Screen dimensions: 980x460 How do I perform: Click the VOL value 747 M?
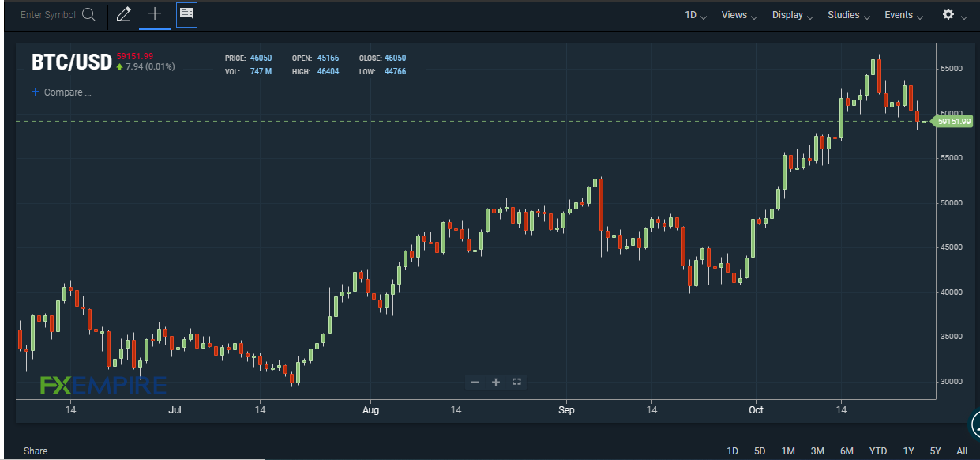pyautogui.click(x=261, y=71)
